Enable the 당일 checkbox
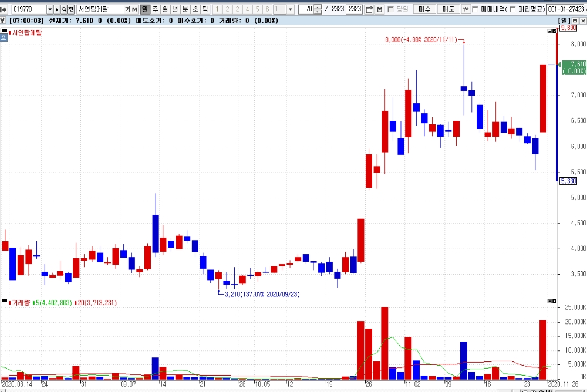 pyautogui.click(x=391, y=9)
